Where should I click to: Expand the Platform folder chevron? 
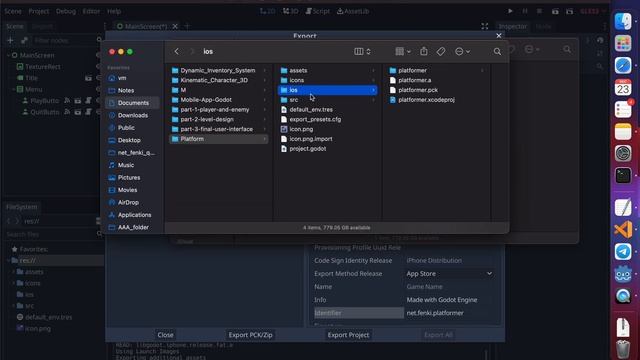coord(264,139)
